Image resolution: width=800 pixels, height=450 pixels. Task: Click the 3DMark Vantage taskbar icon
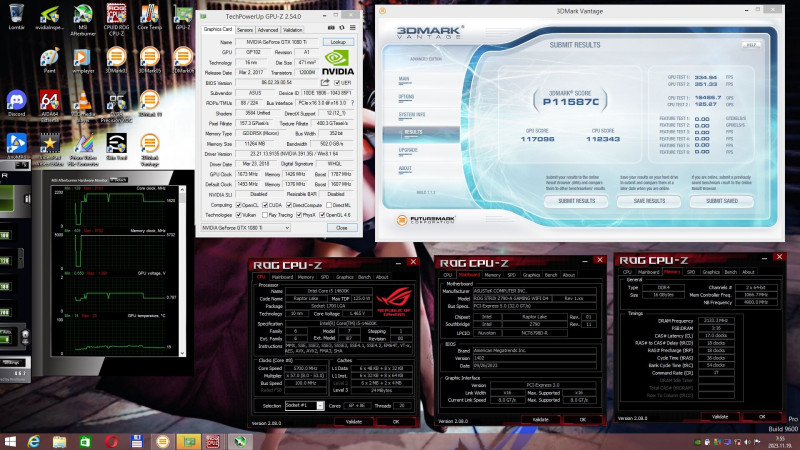click(x=163, y=441)
